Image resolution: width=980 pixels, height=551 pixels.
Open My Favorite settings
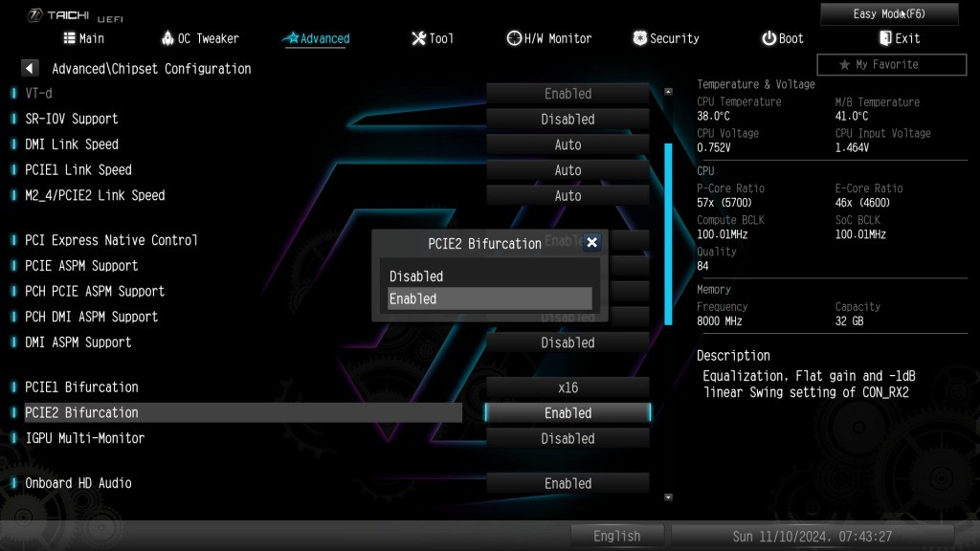(x=891, y=64)
